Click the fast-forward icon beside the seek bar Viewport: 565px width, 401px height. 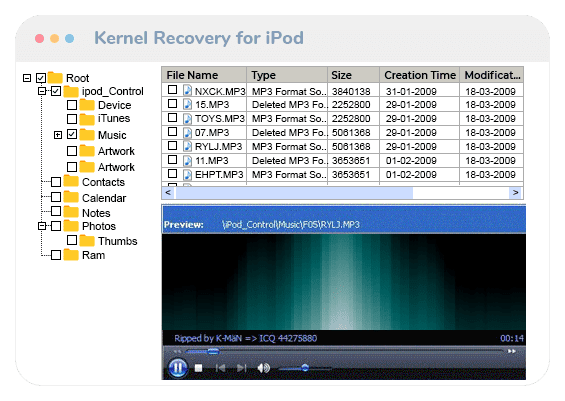tap(512, 351)
